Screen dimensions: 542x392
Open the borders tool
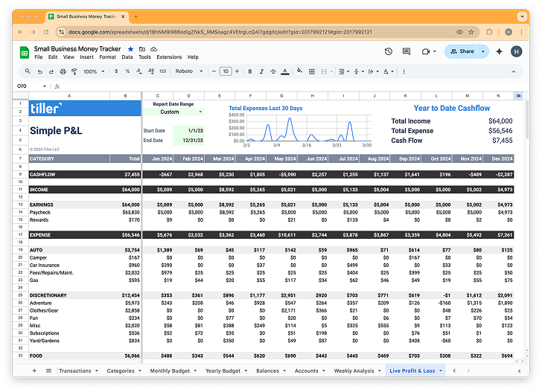click(312, 71)
